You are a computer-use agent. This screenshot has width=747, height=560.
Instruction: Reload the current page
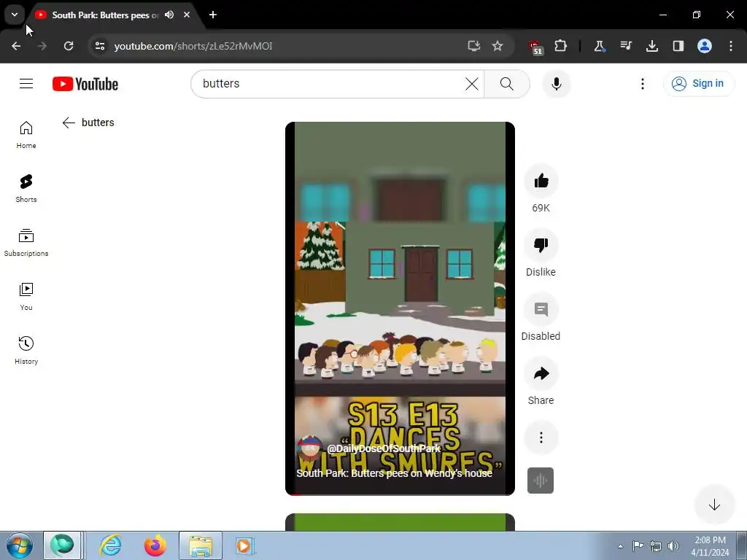69,46
